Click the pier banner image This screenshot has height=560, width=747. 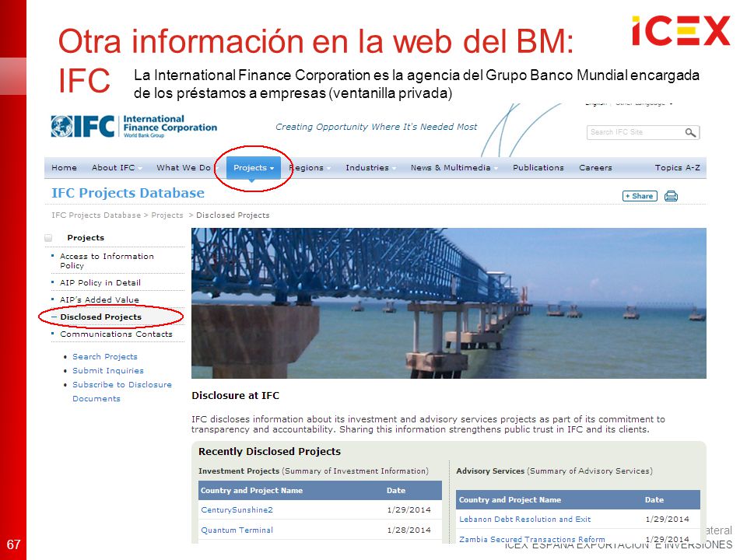pyautogui.click(x=449, y=303)
